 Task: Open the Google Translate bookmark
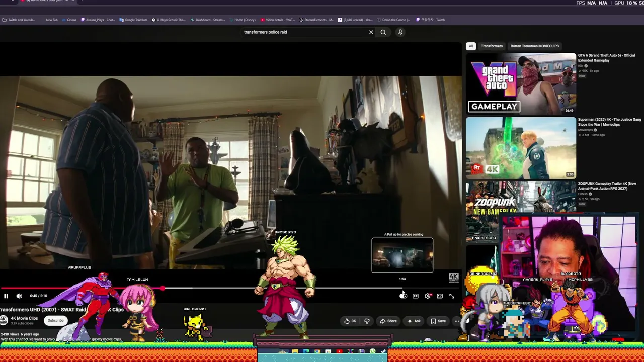click(133, 20)
